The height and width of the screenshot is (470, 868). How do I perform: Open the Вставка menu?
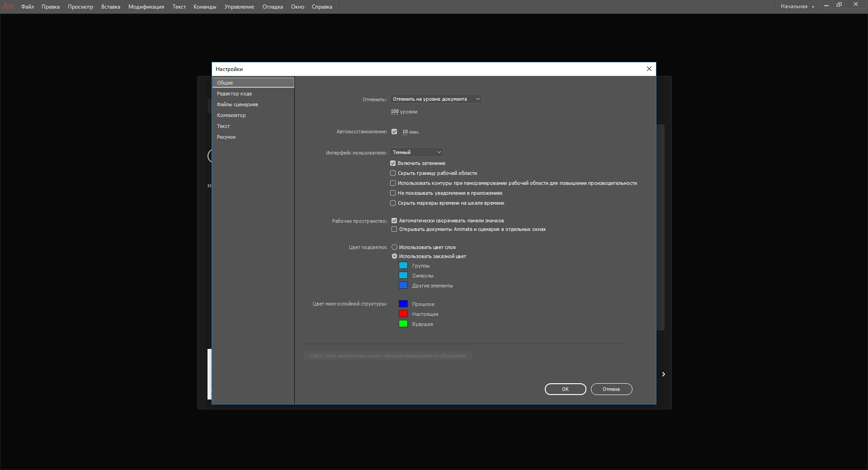point(111,7)
